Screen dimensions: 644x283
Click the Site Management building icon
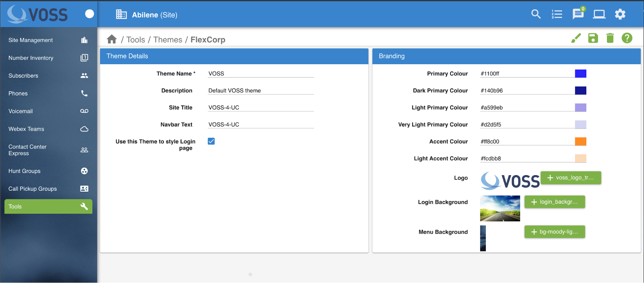tap(84, 40)
